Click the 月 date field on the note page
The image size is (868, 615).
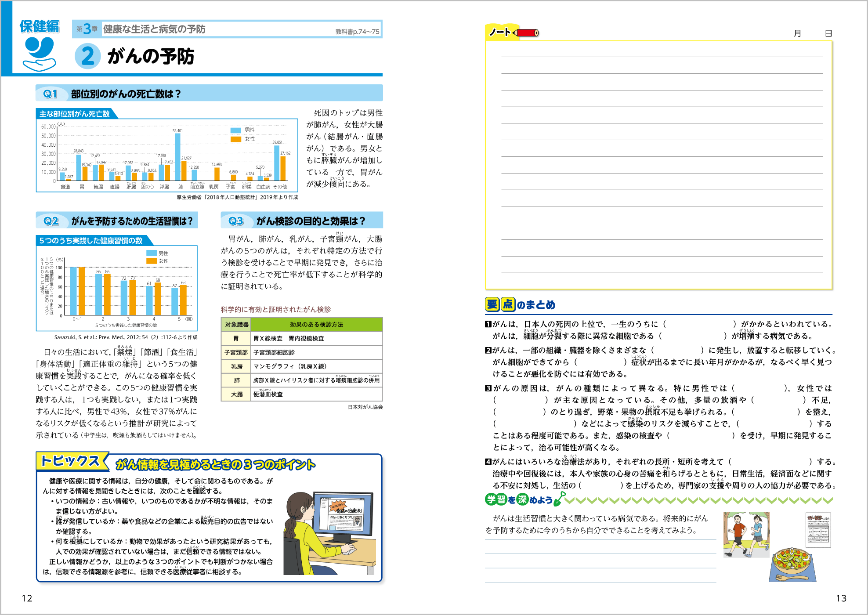pyautogui.click(x=798, y=33)
